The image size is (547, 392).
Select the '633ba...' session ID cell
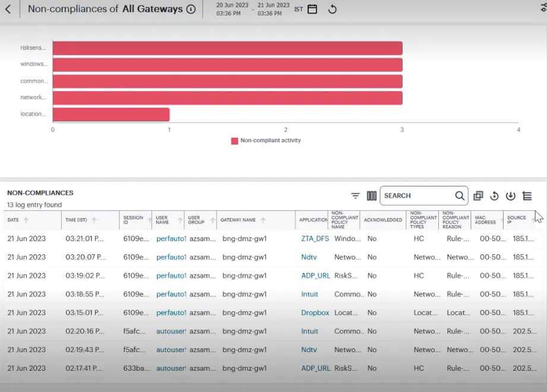136,368
